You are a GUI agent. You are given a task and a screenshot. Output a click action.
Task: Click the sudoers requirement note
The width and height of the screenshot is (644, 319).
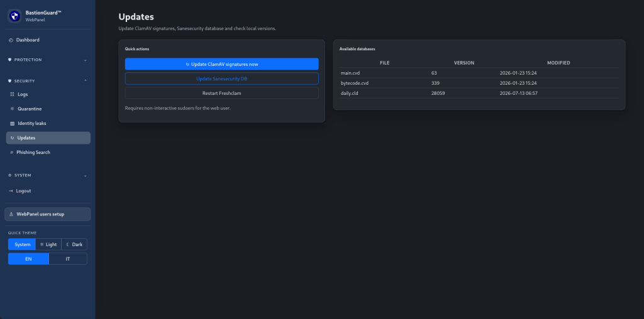[x=178, y=108]
